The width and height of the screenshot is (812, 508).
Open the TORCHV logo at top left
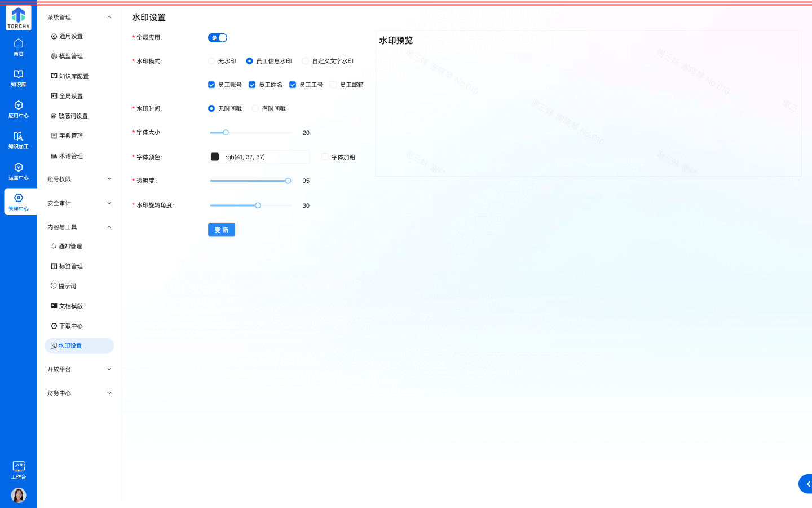pos(18,17)
